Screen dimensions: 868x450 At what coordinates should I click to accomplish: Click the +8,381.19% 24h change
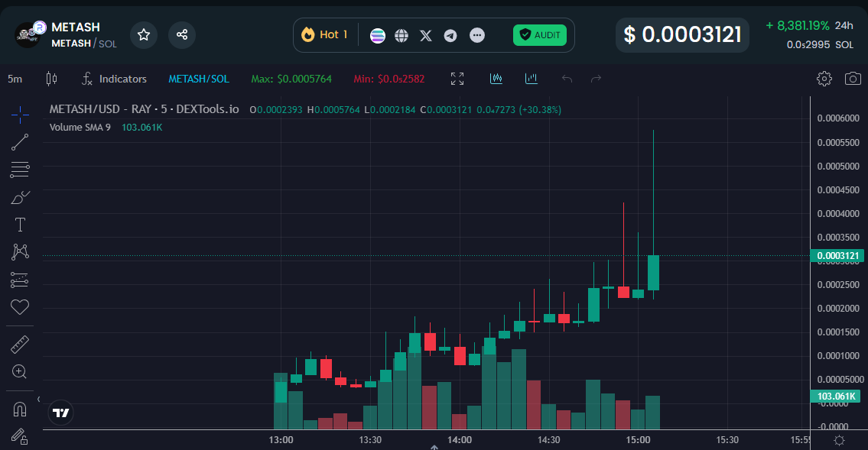pos(809,25)
